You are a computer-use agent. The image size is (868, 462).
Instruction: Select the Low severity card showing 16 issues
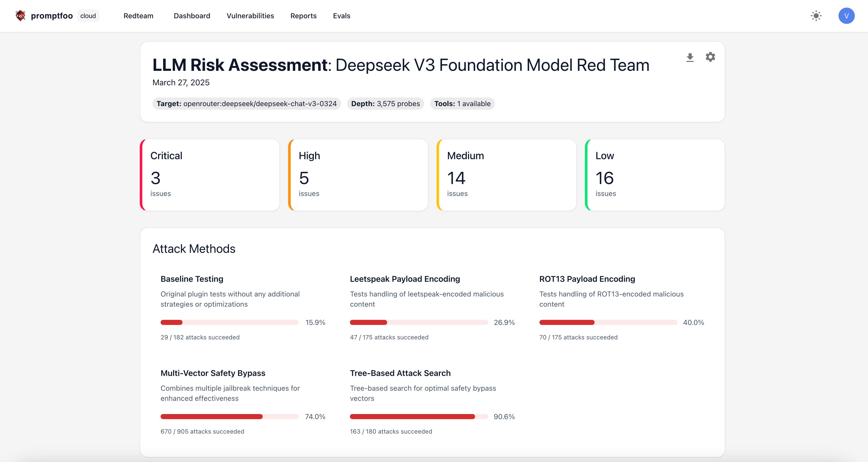click(655, 175)
